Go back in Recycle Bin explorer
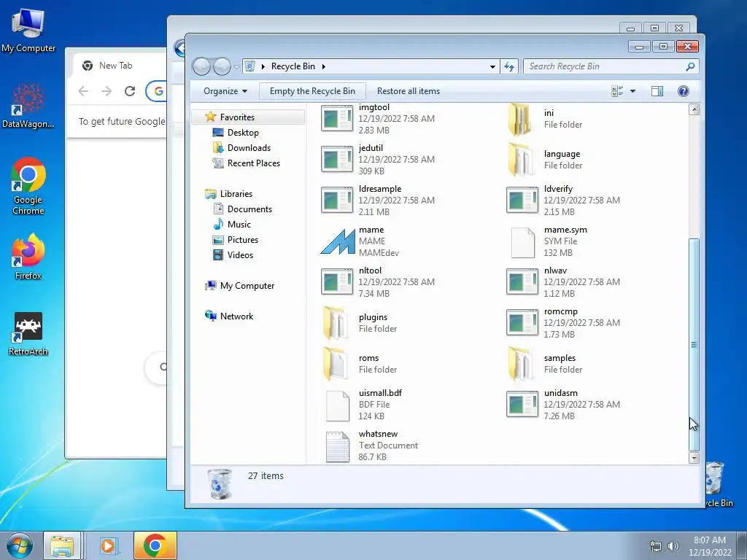This screenshot has width=747, height=560. [201, 66]
